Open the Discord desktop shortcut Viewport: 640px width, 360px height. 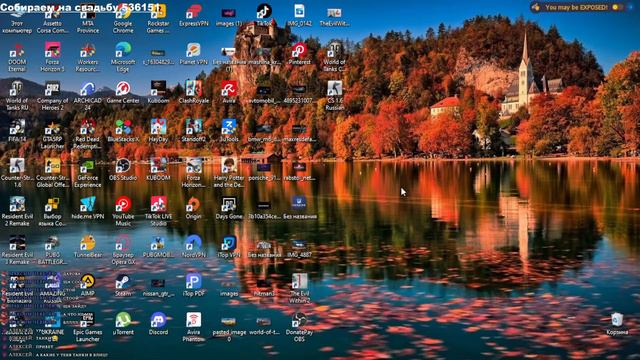(158, 324)
